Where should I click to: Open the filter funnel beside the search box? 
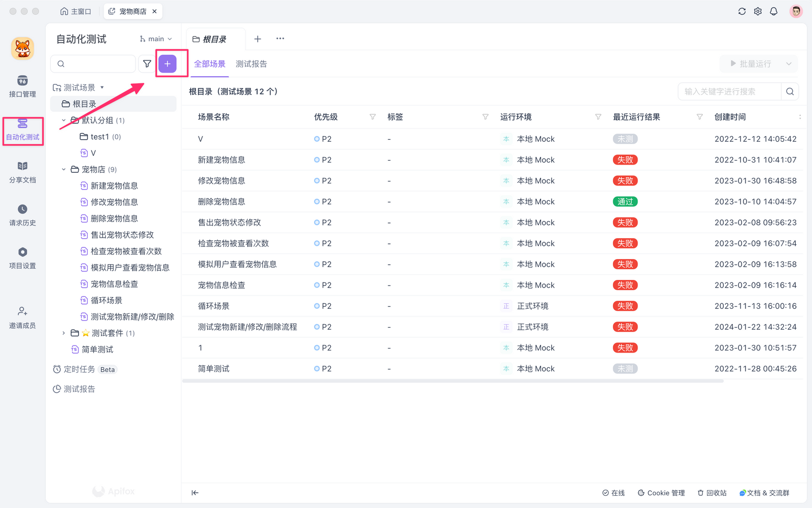pyautogui.click(x=147, y=63)
